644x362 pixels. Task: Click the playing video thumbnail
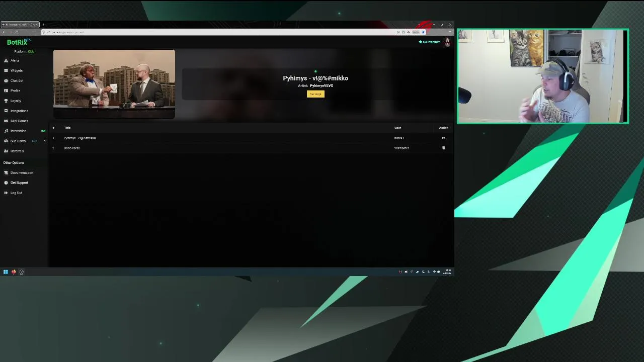click(114, 84)
